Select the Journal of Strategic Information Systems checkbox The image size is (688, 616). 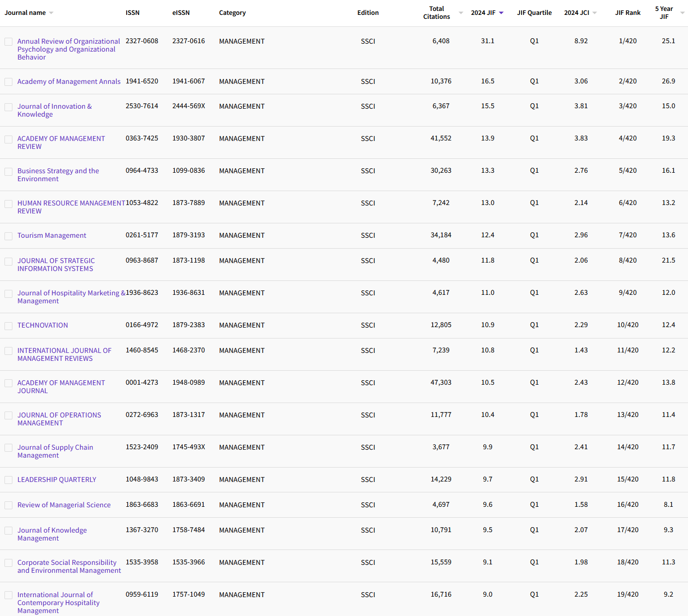click(x=8, y=262)
